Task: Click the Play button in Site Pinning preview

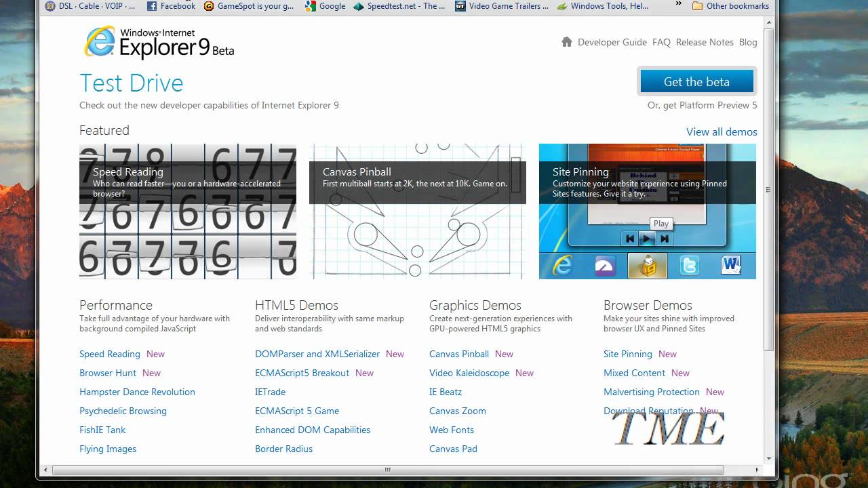Action: [648, 239]
